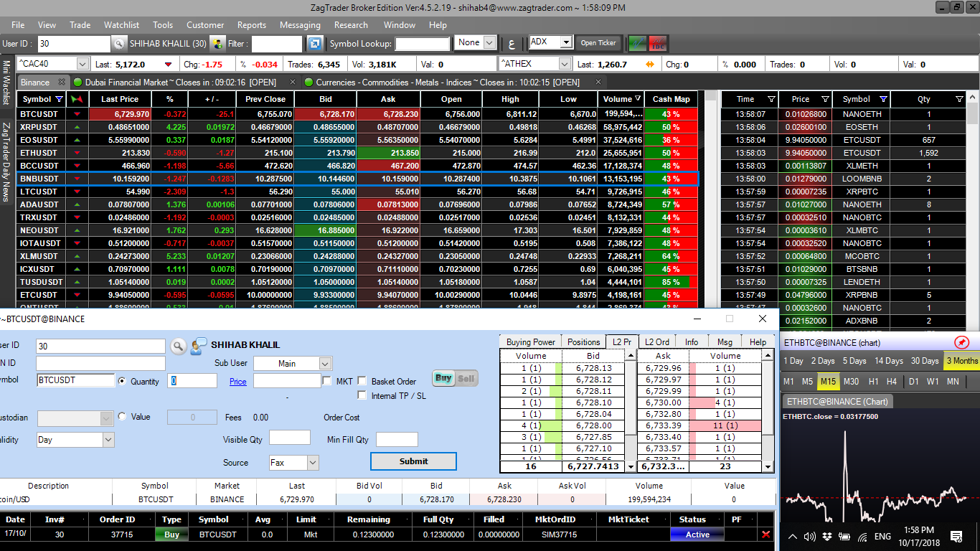Show hidden tray icons chevron

pyautogui.click(x=793, y=537)
